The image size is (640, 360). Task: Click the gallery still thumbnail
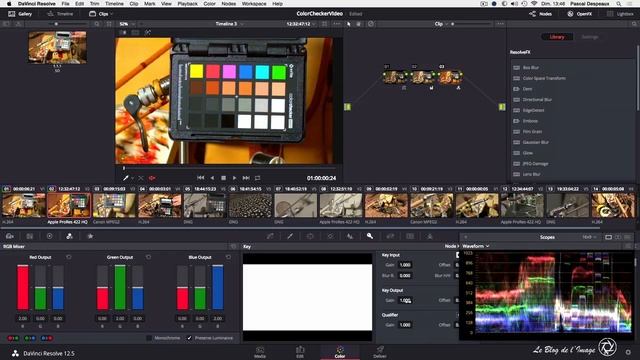pyautogui.click(x=57, y=47)
